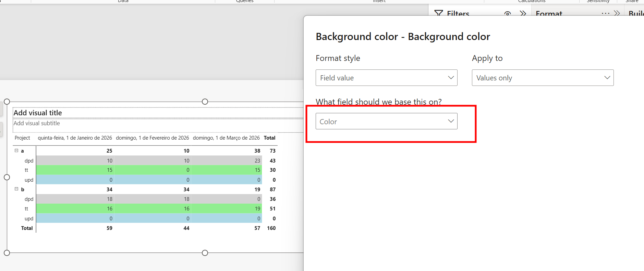This screenshot has width=644, height=271.
Task: Click the project a row label
Action: 22,151
